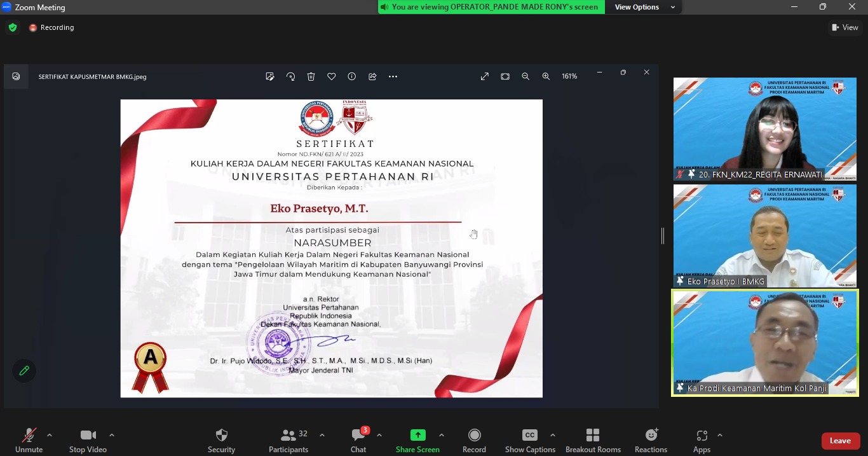Screen dimensions: 868x456
Task: Click the green annotate pencil button
Action: pos(24,371)
